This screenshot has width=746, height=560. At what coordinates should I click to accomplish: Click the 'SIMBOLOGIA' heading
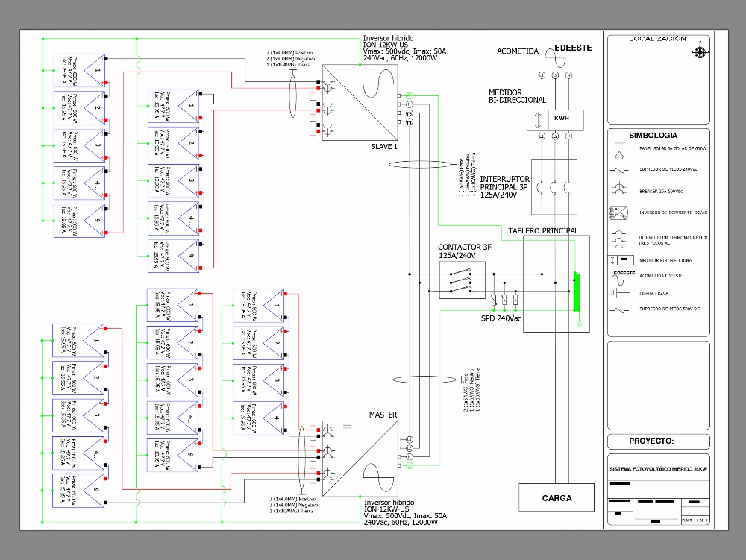653,136
